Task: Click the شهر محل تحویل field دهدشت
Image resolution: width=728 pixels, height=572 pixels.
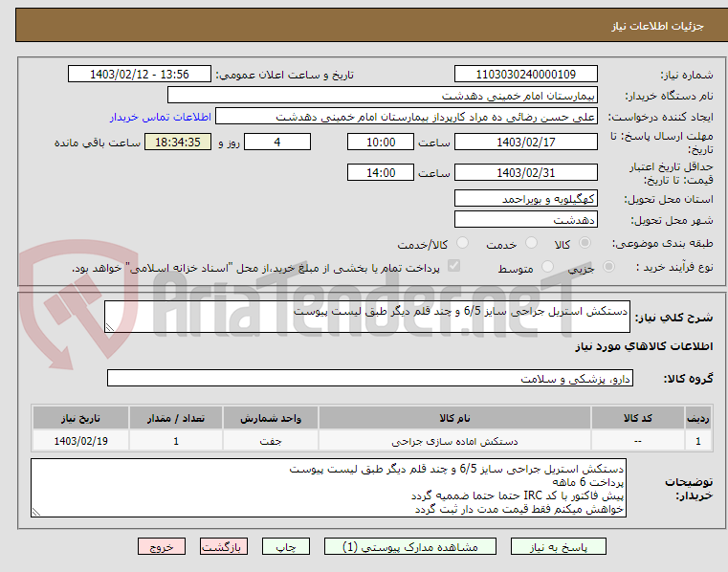Action: click(x=525, y=219)
